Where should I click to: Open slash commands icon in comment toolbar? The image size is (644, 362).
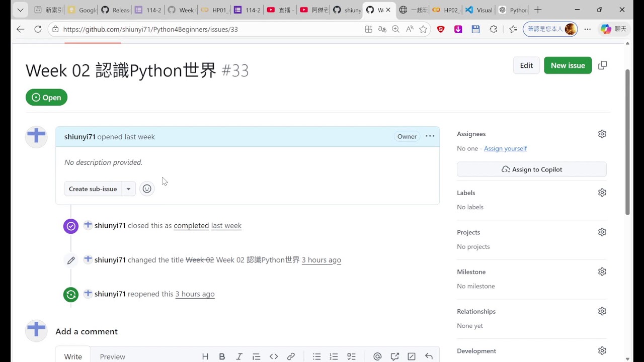412,356
